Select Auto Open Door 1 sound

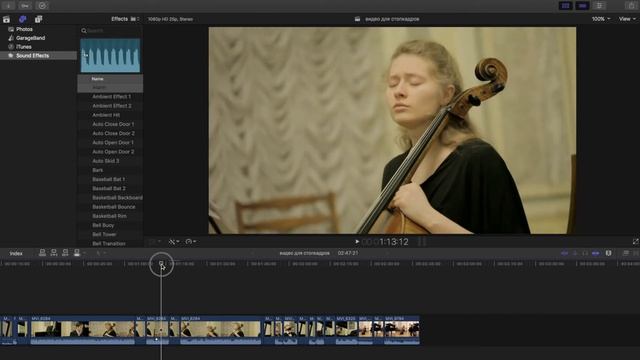coord(113,142)
